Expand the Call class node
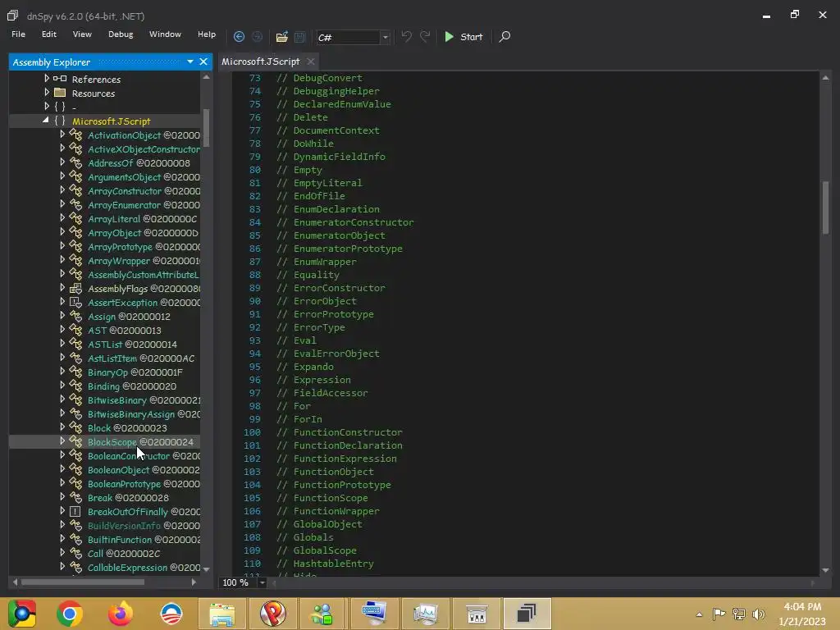 coord(62,553)
